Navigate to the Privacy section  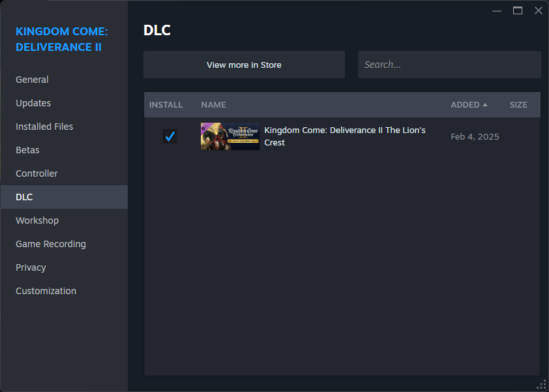pos(31,267)
